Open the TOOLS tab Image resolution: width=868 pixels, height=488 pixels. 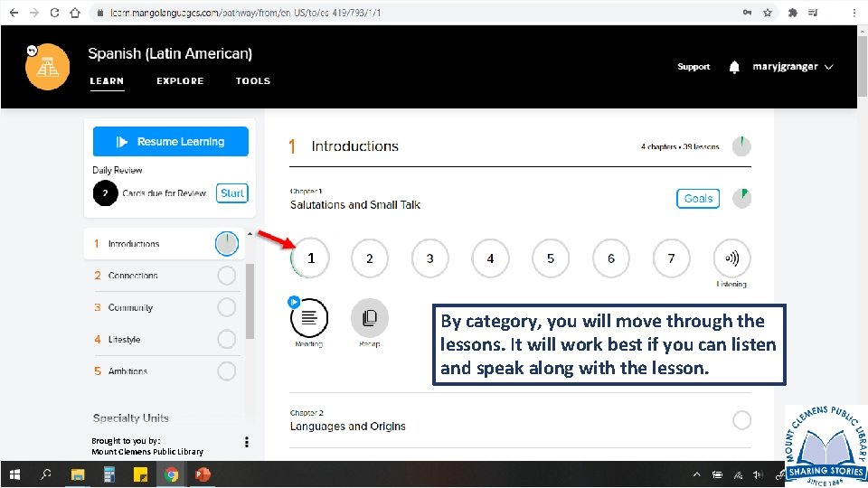click(253, 80)
